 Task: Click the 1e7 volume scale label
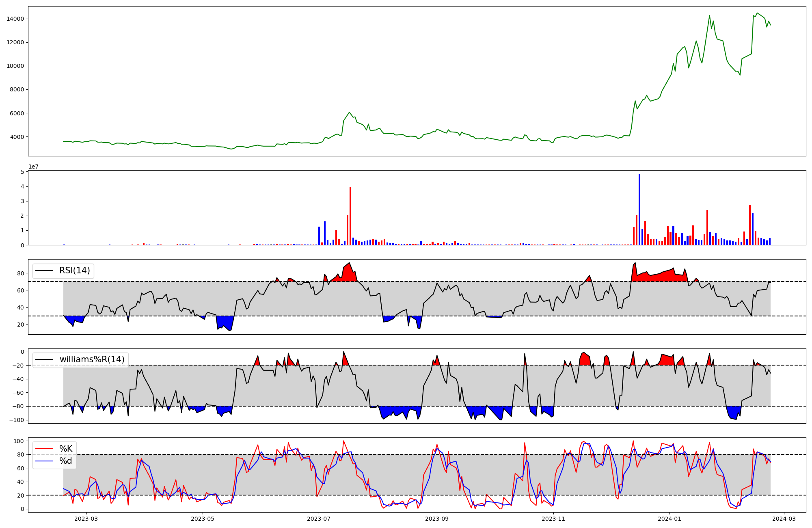point(33,167)
